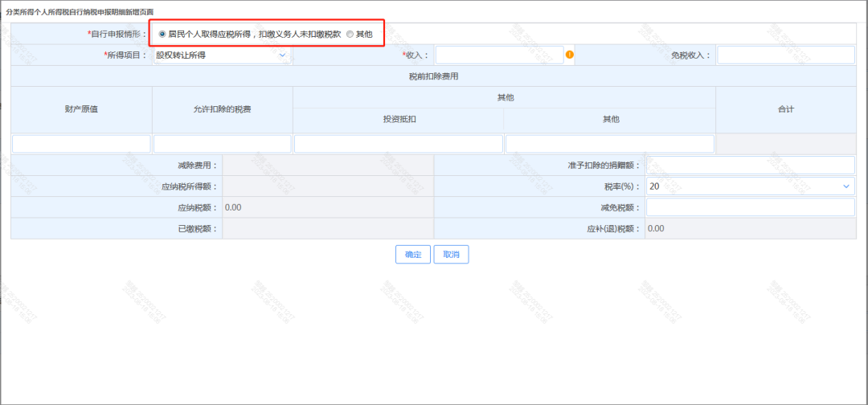
Task: Choose the 其他 self-declaration radio option
Action: point(350,34)
